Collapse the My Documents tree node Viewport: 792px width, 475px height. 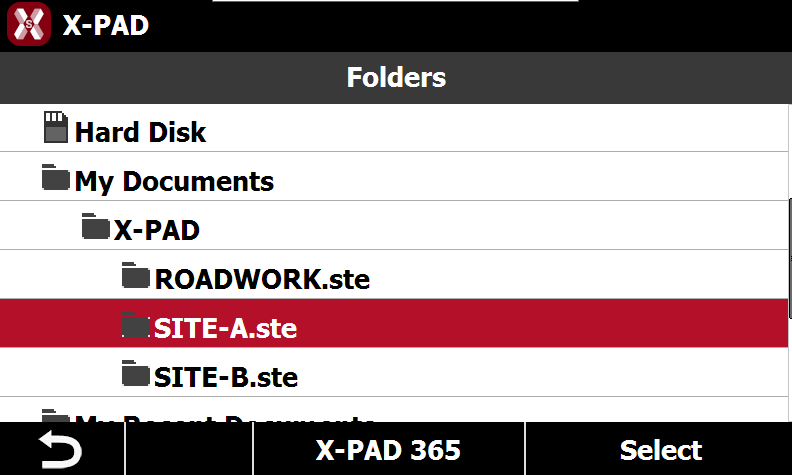[394, 176]
